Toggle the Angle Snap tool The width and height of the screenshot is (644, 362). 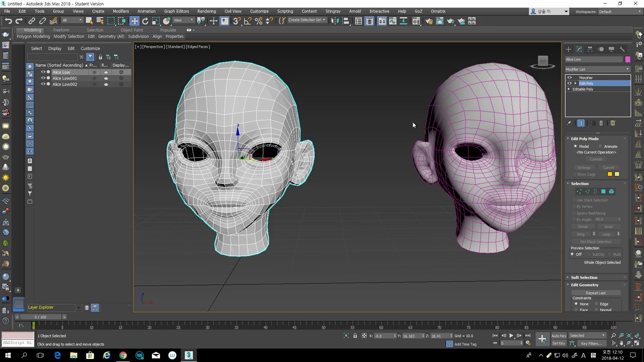(248, 21)
